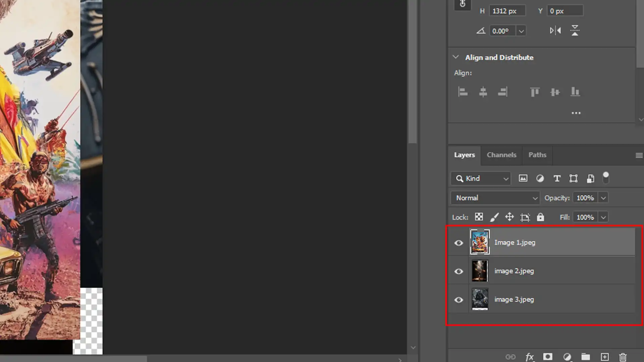Click the canvas vertical scrollbar thumb

pyautogui.click(x=413, y=72)
